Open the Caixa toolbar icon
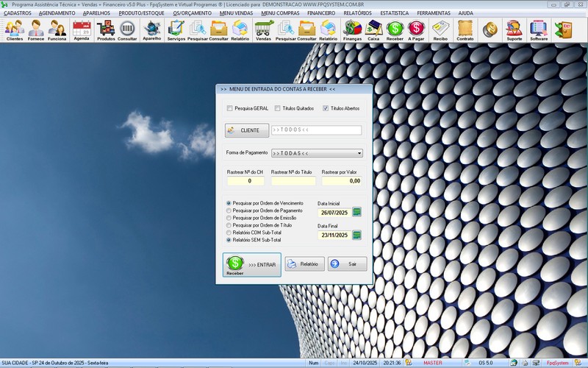This screenshot has width=588, height=368. pyautogui.click(x=373, y=30)
